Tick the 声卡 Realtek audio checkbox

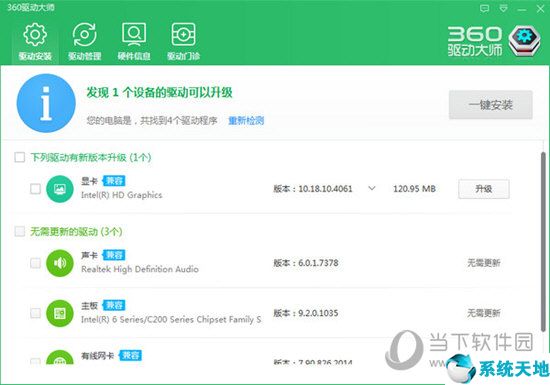(x=35, y=263)
